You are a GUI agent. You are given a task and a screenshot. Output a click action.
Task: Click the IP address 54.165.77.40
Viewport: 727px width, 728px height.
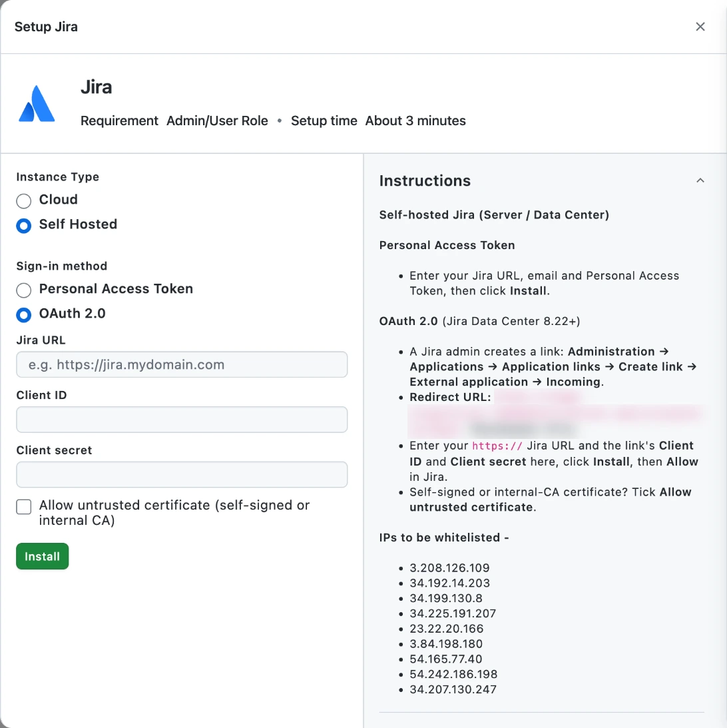pyautogui.click(x=446, y=659)
